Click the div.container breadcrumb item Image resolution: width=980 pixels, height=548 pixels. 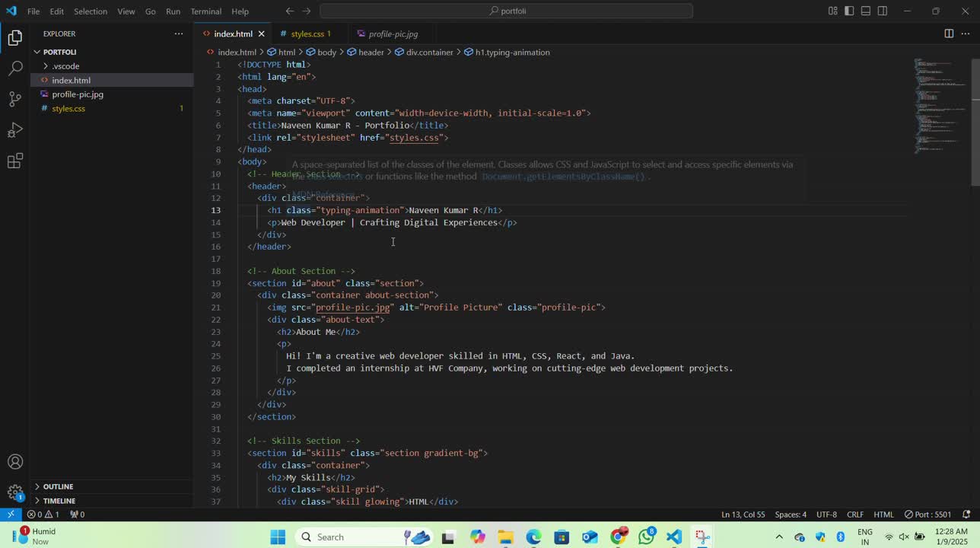click(x=424, y=52)
